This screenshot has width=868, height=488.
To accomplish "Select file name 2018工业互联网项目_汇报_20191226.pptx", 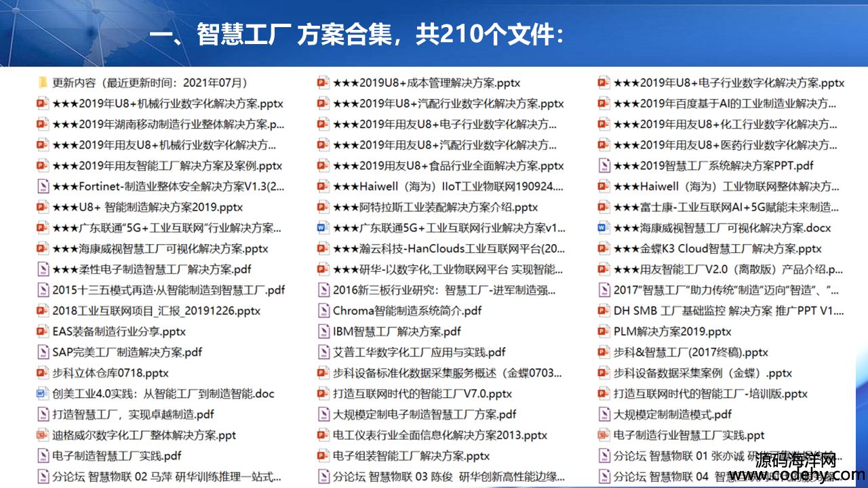I will pos(157,311).
